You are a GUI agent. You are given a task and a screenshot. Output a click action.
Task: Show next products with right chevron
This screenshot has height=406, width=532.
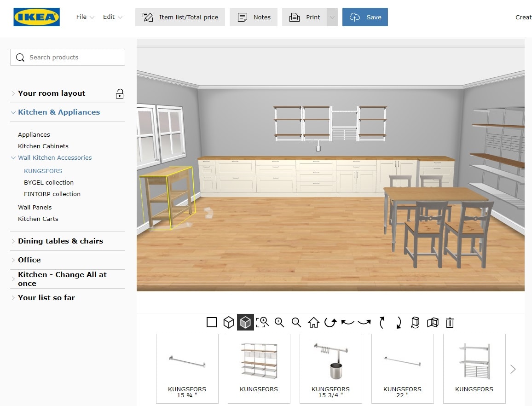coord(513,369)
